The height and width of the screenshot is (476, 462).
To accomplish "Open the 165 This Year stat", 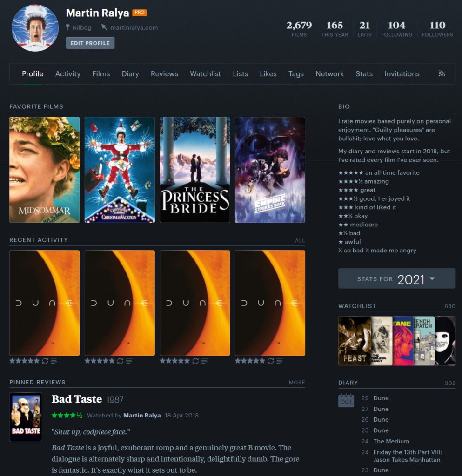I will coord(335,28).
